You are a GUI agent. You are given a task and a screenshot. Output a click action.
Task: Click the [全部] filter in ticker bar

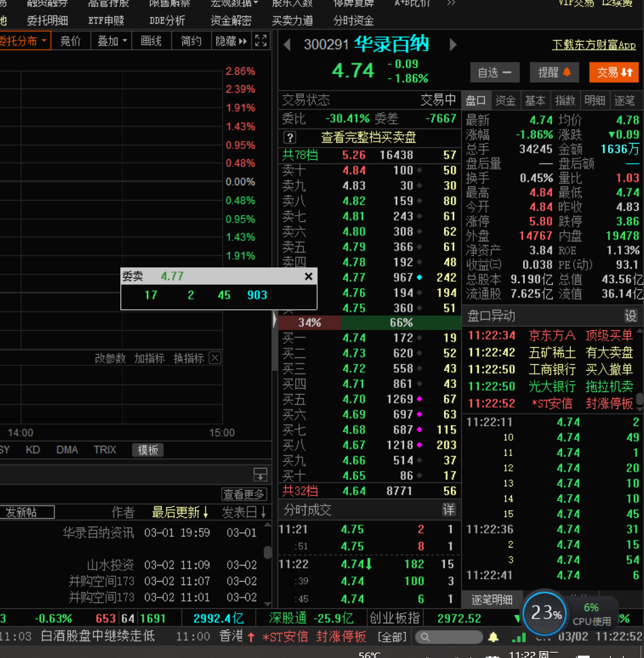coord(392,637)
